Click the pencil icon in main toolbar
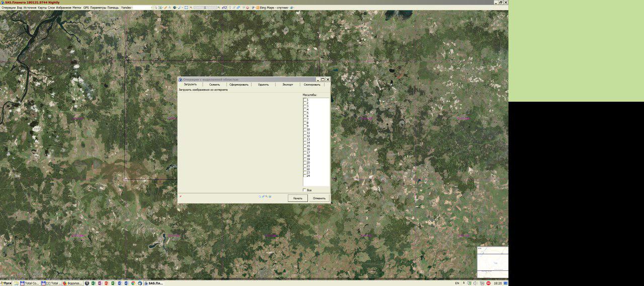This screenshot has height=286, width=644. coord(165,8)
